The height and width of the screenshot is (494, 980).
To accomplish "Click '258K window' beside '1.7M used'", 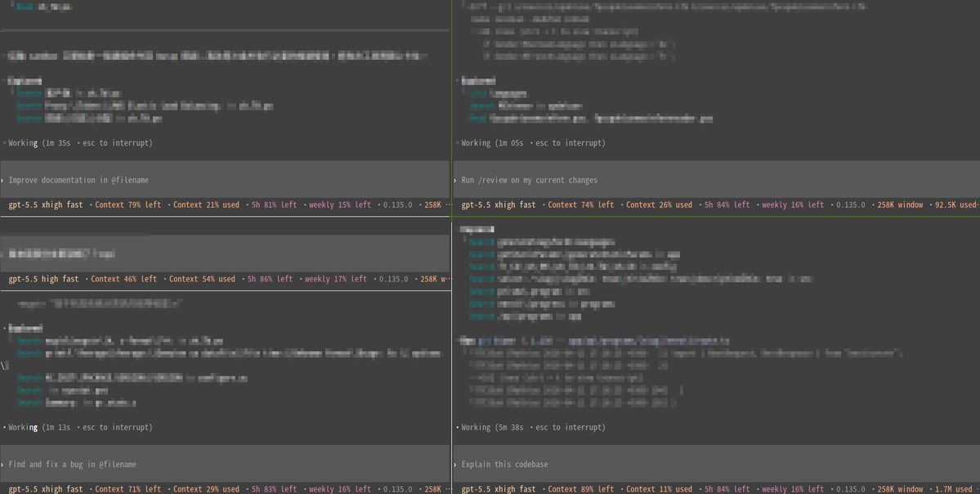I will click(900, 490).
